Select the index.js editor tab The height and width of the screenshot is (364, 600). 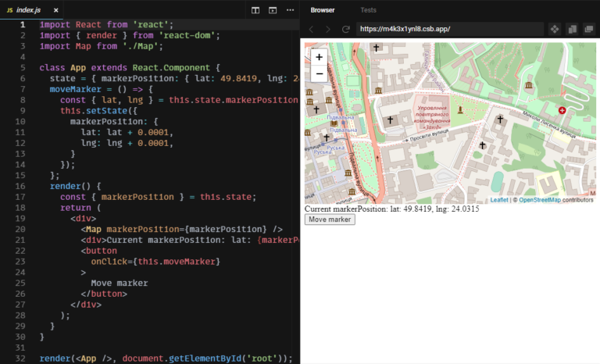click(28, 10)
